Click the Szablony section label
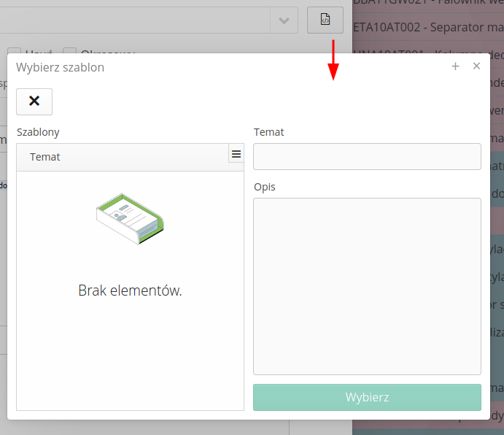Viewport: 504px width, 435px height. coord(38,132)
